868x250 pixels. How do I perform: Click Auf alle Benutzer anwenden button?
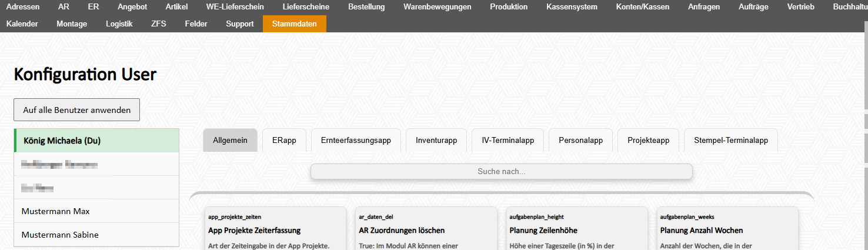tap(76, 110)
